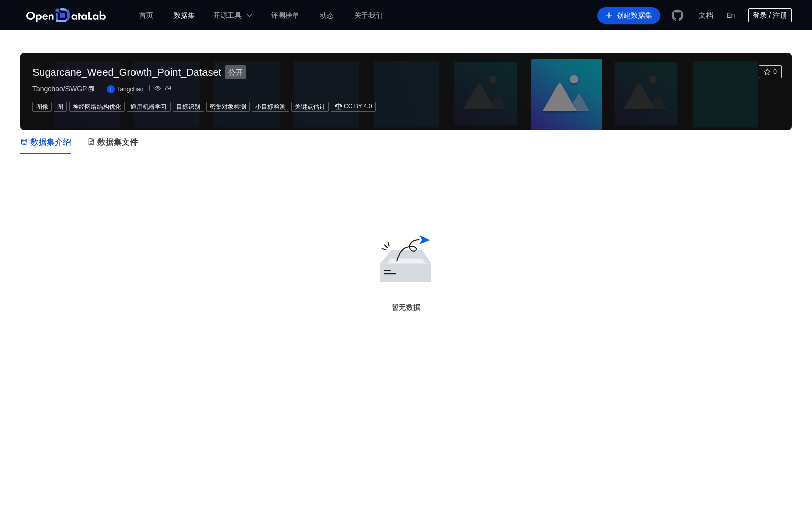Viewport: 812px width, 508px height.
Task: Click the eye views icon
Action: 158,88
